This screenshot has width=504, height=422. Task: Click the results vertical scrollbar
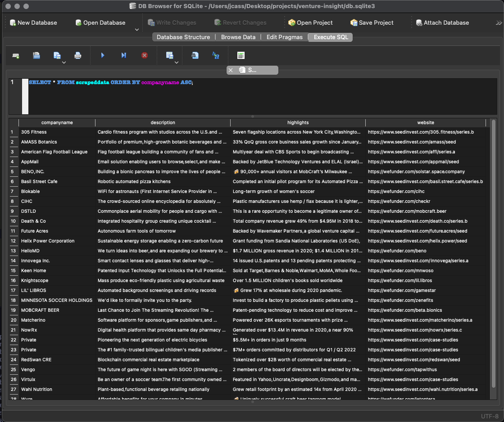point(494,254)
